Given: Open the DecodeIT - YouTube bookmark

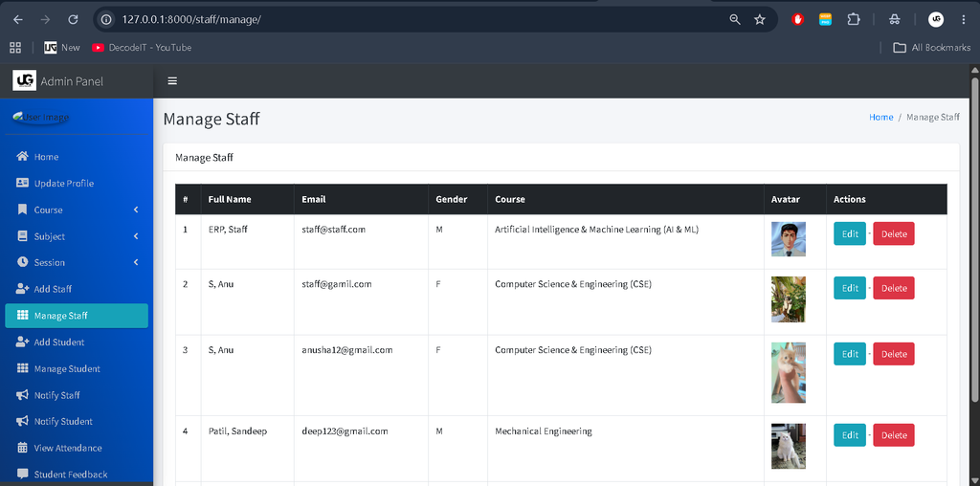Looking at the screenshot, I should (142, 48).
